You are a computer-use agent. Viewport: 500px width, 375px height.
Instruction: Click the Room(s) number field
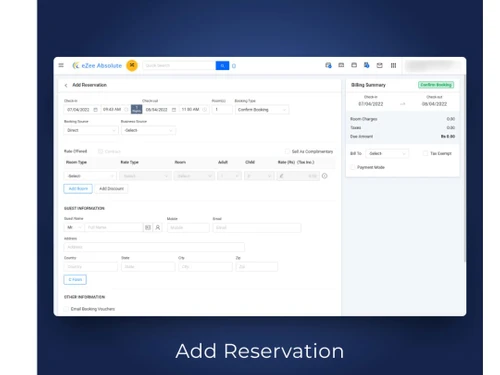pyautogui.click(x=222, y=110)
